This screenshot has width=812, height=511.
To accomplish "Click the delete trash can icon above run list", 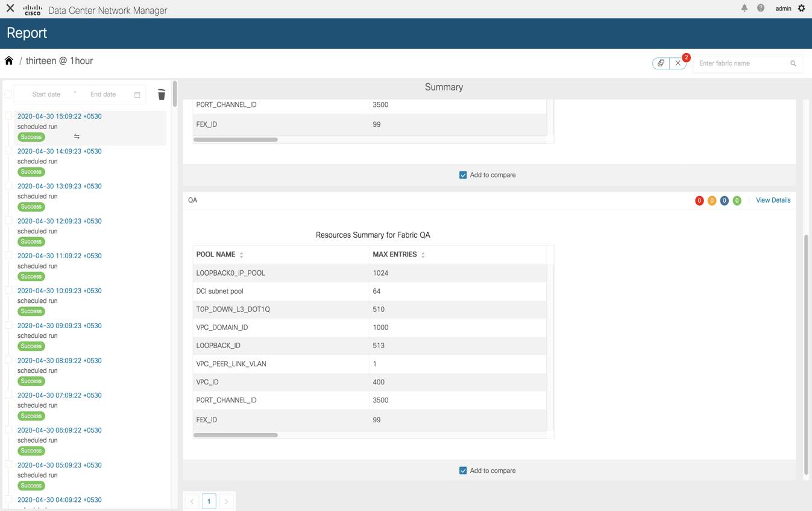I will click(161, 94).
